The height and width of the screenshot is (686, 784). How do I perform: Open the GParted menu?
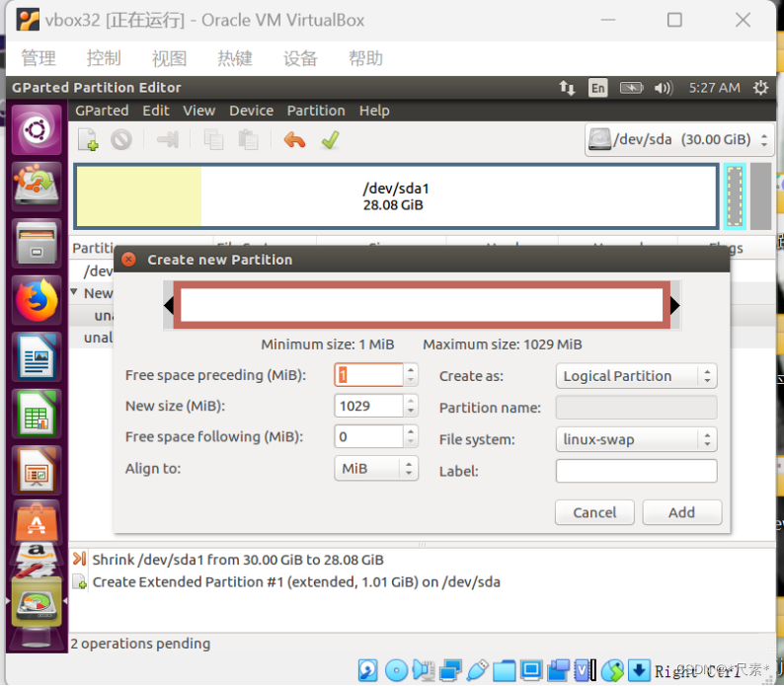(x=102, y=111)
